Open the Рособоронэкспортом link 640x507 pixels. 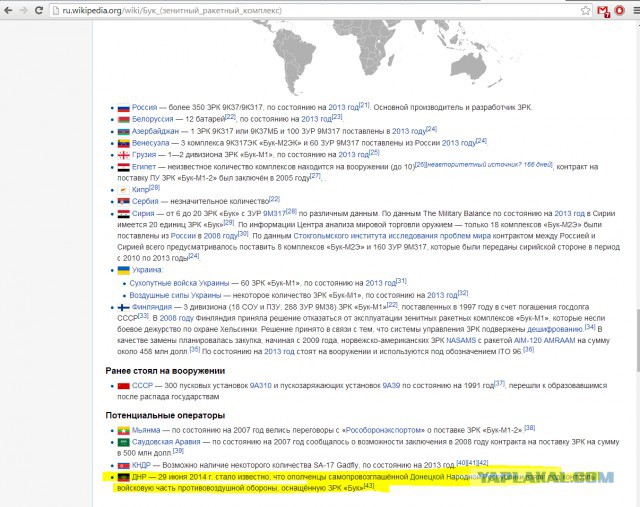click(x=384, y=430)
